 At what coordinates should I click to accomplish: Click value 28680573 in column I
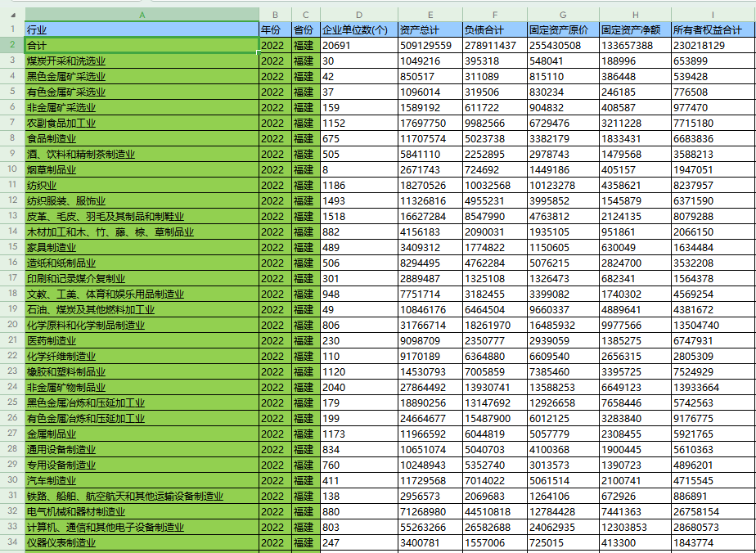click(713, 527)
